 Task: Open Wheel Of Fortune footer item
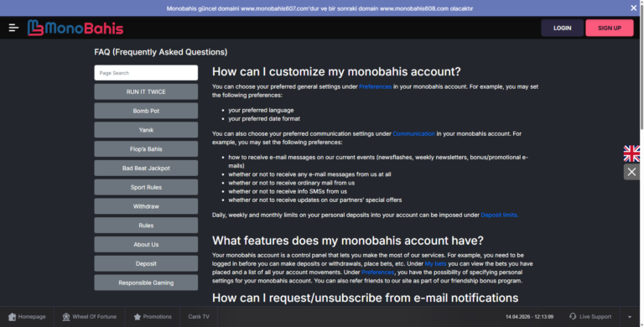tap(90, 317)
